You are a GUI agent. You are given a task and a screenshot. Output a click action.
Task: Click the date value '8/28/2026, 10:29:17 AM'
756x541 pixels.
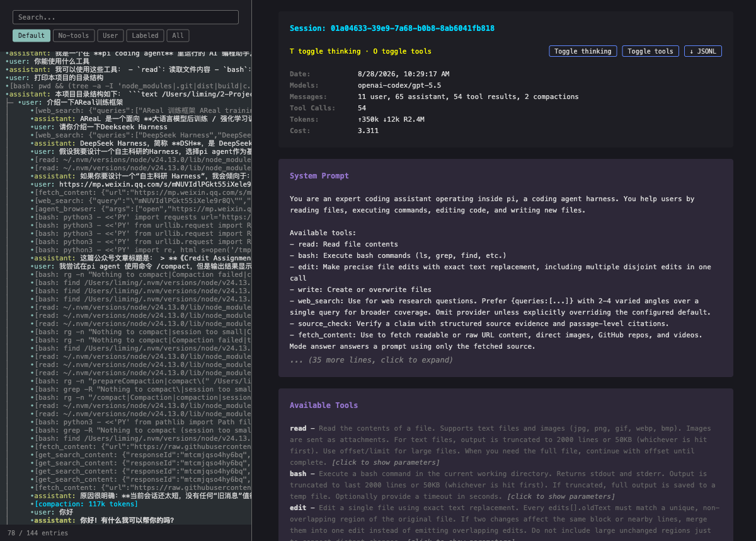(x=403, y=74)
